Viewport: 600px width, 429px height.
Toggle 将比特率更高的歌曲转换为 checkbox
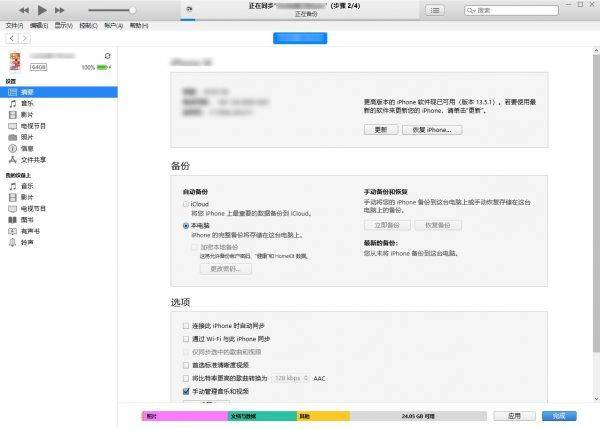pyautogui.click(x=186, y=378)
